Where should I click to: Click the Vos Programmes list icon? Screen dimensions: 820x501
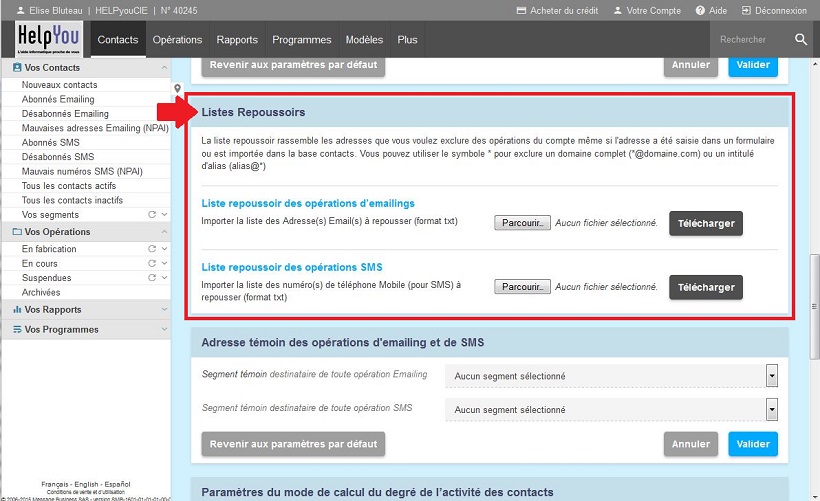[x=17, y=329]
